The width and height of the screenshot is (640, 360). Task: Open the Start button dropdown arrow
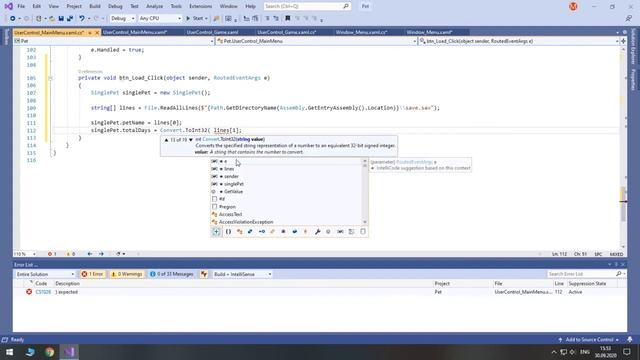pos(206,18)
